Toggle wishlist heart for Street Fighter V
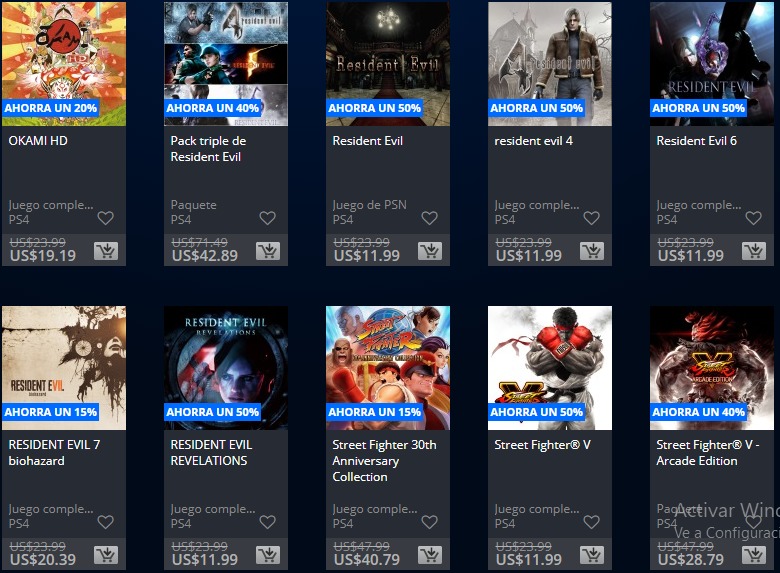780x573 pixels. click(x=591, y=522)
